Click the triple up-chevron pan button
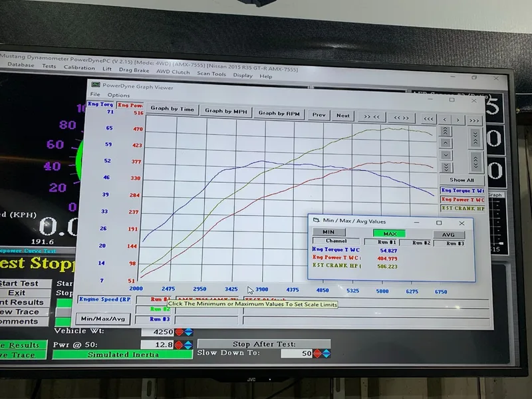The height and width of the screenshot is (399, 532). [445, 131]
